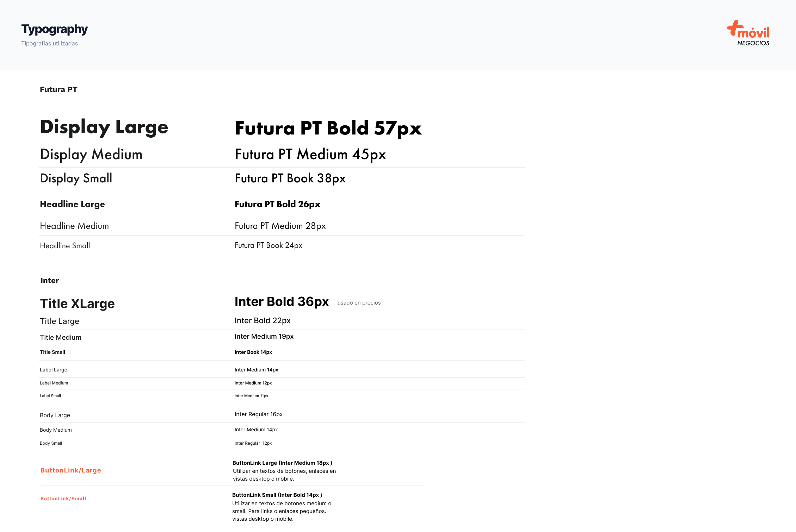The width and height of the screenshot is (796, 532).
Task: Select the 'Inter' section heading
Action: (50, 281)
